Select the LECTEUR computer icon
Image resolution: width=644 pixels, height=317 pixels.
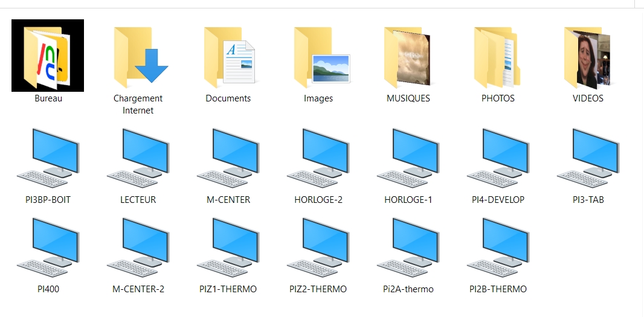pos(138,158)
